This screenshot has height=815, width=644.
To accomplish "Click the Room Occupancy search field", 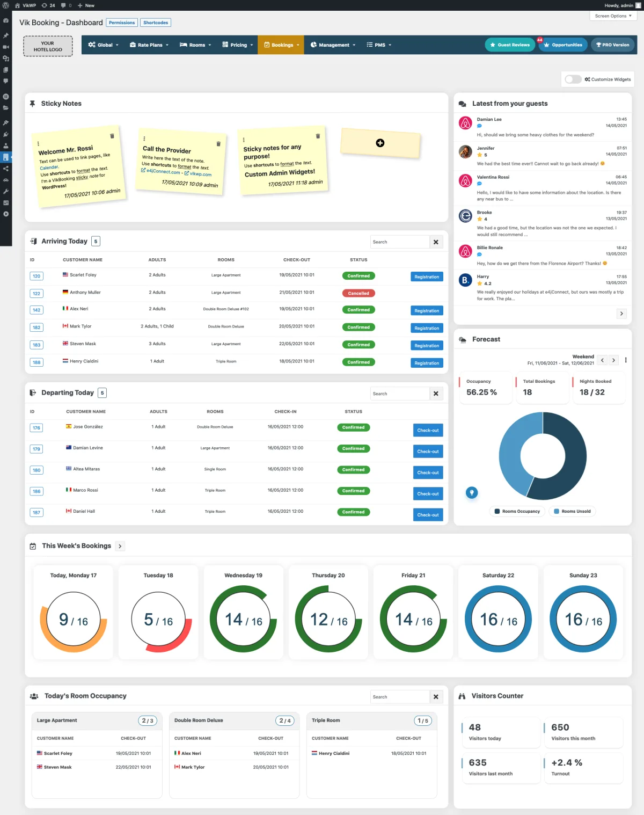I will (x=400, y=697).
